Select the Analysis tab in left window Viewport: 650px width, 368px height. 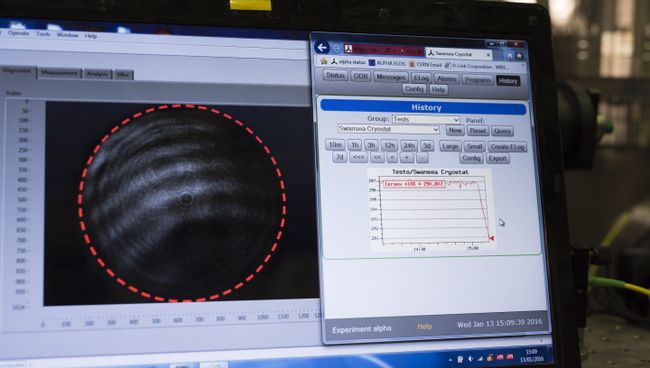(97, 75)
